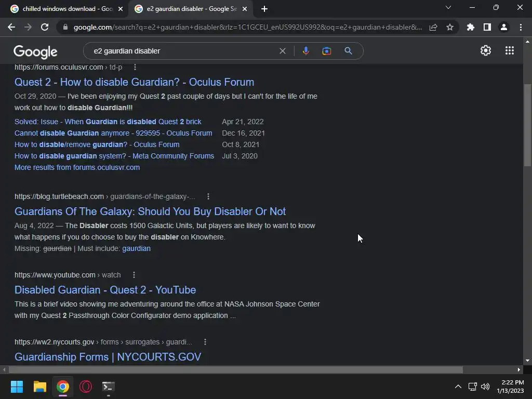Open 'Quest 2 - How to disable Guardian?' result
Image resolution: width=532 pixels, height=399 pixels.
[134, 82]
